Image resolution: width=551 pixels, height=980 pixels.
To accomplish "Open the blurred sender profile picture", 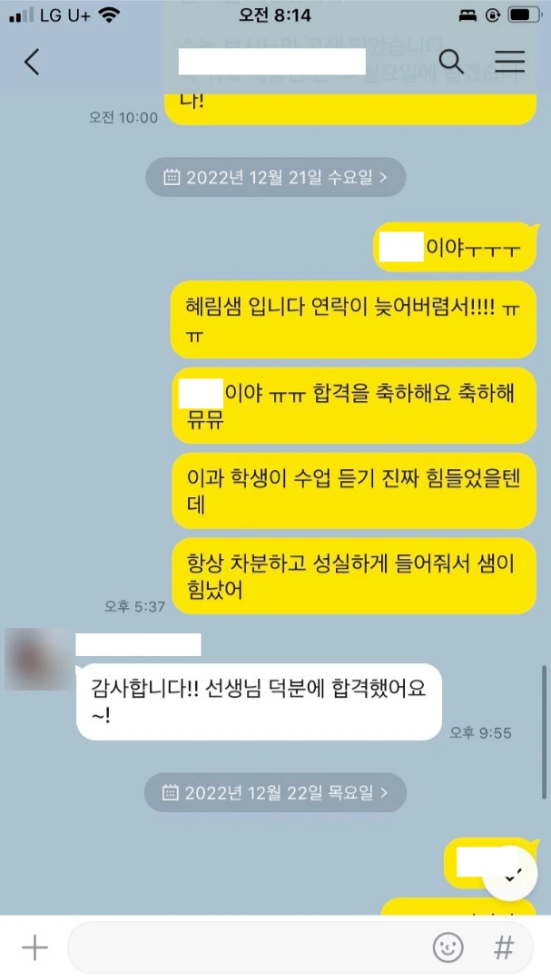I will pos(39,660).
